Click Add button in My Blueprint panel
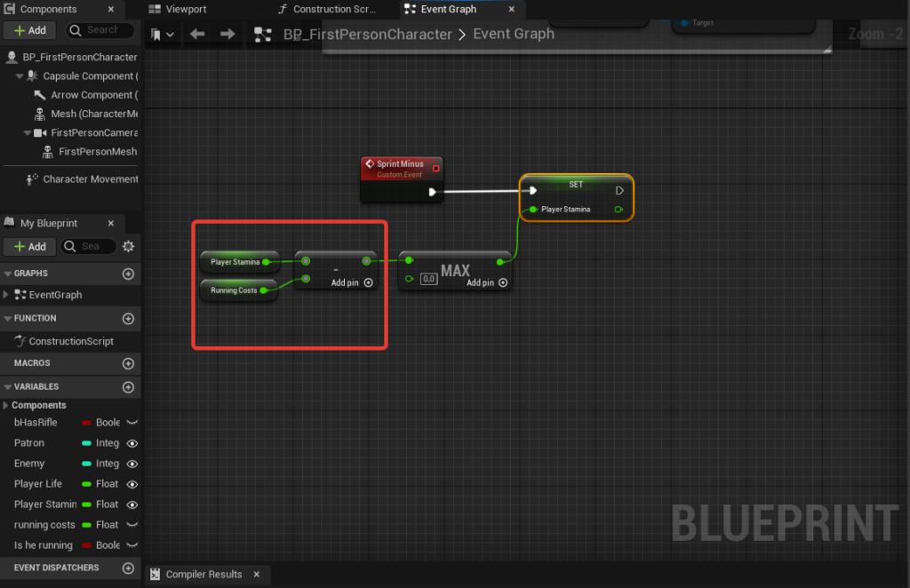This screenshot has width=910, height=588. pyautogui.click(x=30, y=246)
